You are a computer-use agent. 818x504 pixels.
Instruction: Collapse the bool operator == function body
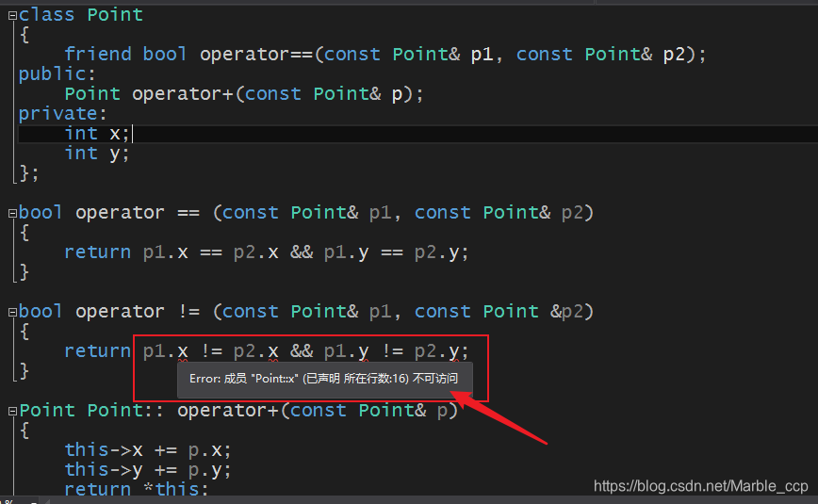[12, 214]
